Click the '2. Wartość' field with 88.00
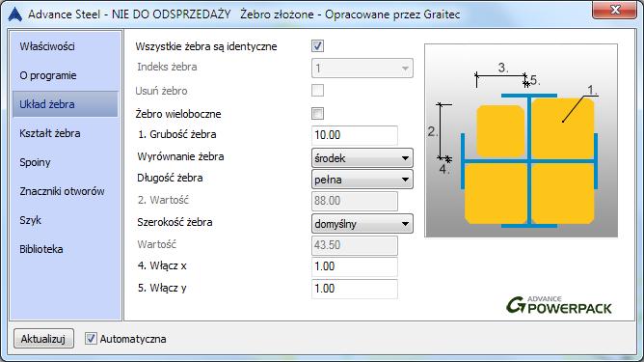The height and width of the screenshot is (362, 644). (355, 201)
